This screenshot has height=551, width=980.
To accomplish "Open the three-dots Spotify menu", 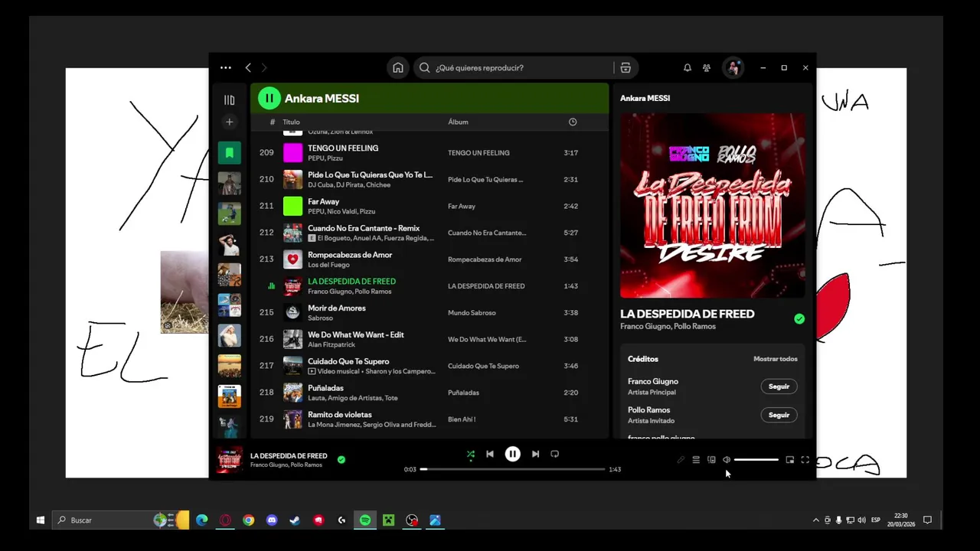I will click(x=226, y=67).
